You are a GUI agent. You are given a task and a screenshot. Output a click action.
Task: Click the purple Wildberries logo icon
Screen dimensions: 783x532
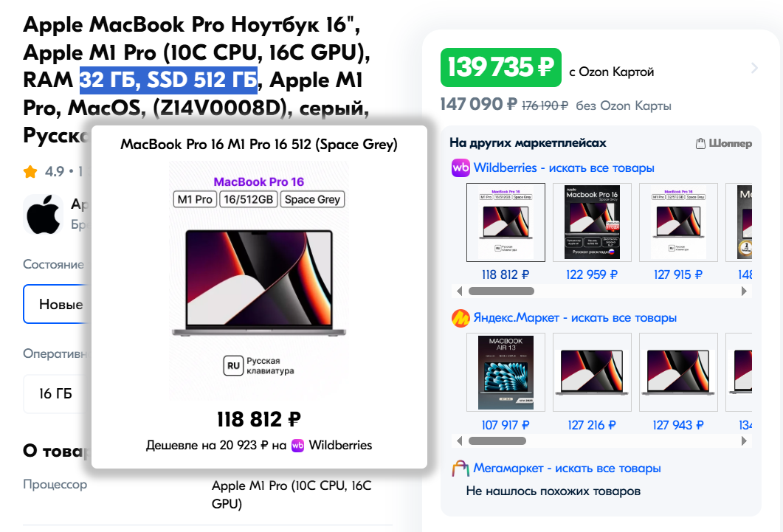(x=461, y=167)
